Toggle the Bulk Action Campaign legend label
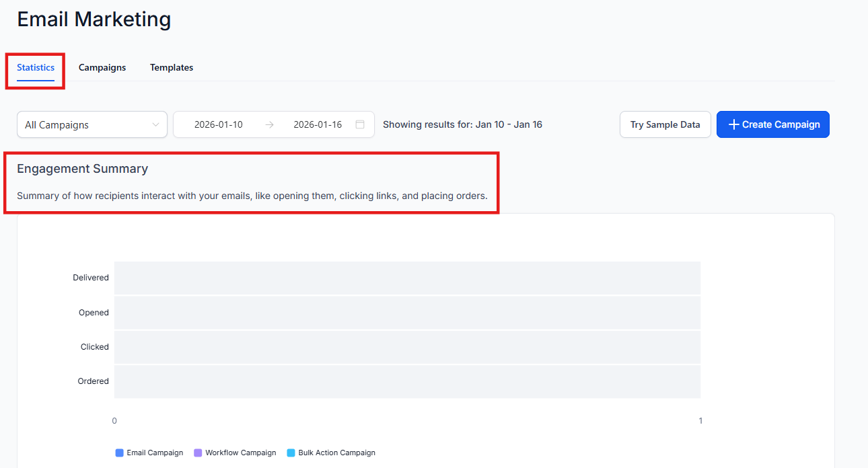 pos(336,453)
